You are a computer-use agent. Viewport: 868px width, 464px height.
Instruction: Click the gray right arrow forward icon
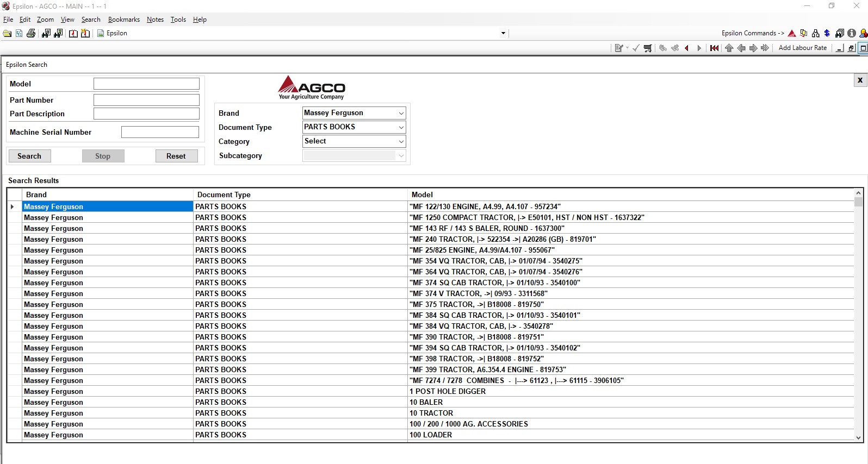point(753,48)
